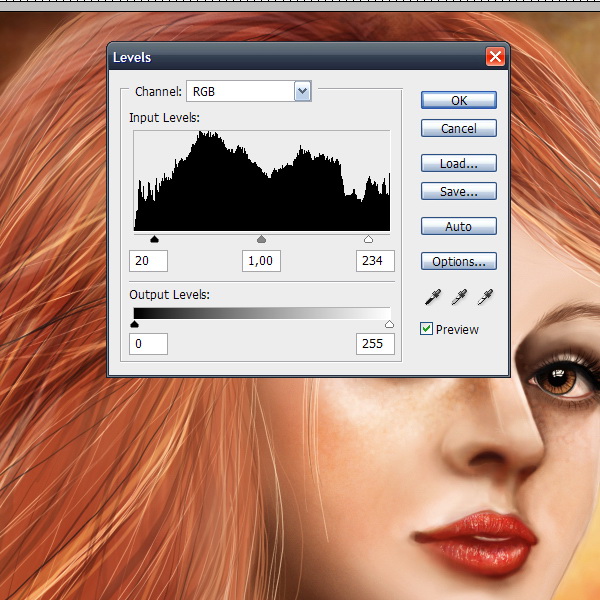600x600 pixels.
Task: Open the Channel dropdown showing RGB
Action: (249, 91)
